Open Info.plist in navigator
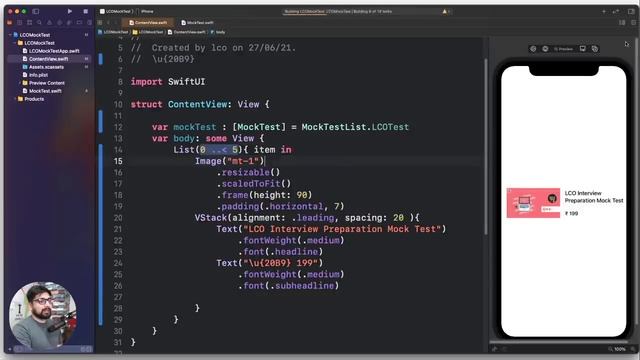Viewport: 640px width, 360px height. (x=36, y=75)
